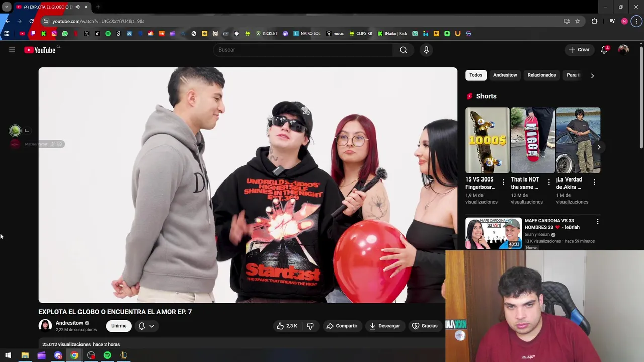Open the TikTok bookmark icon
Screen dimensions: 644x362
click(97, 34)
